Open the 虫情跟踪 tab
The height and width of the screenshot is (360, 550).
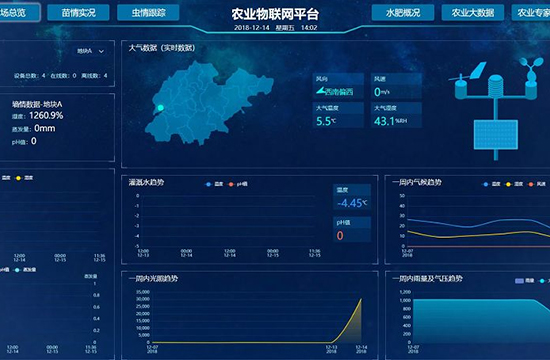click(148, 13)
